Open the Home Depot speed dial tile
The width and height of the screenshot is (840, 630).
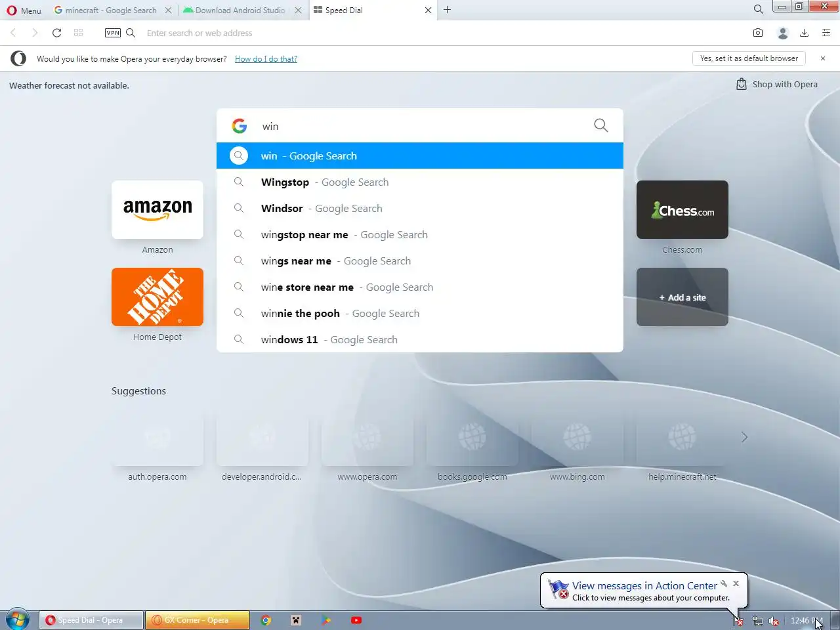(157, 297)
